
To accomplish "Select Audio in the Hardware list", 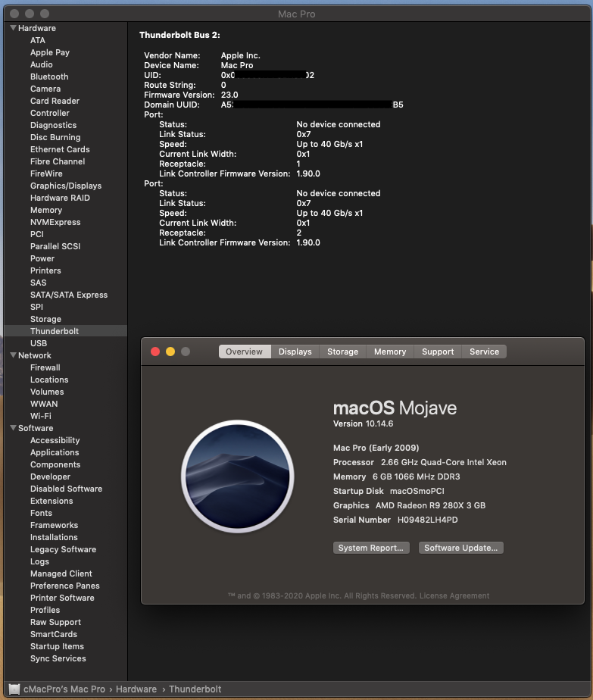I will 42,64.
